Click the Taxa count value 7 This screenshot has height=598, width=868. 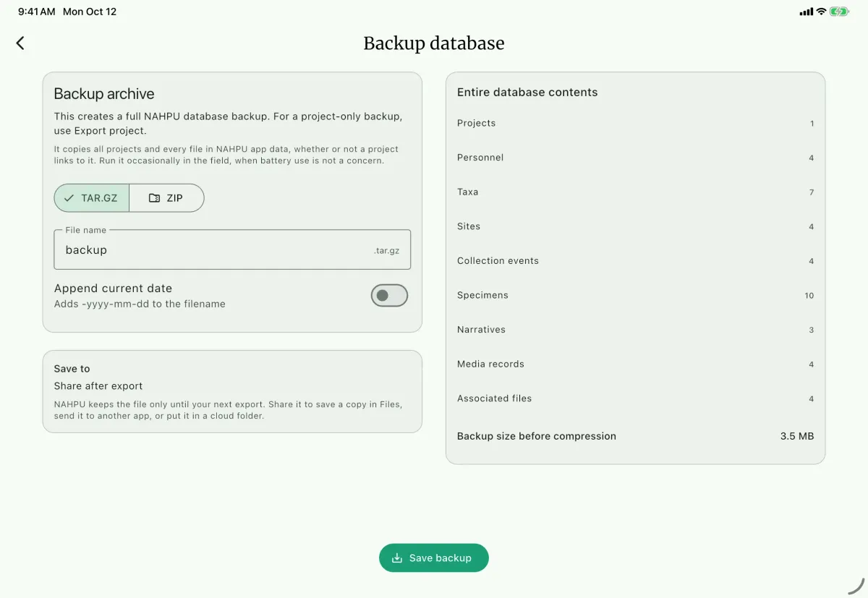pyautogui.click(x=812, y=192)
